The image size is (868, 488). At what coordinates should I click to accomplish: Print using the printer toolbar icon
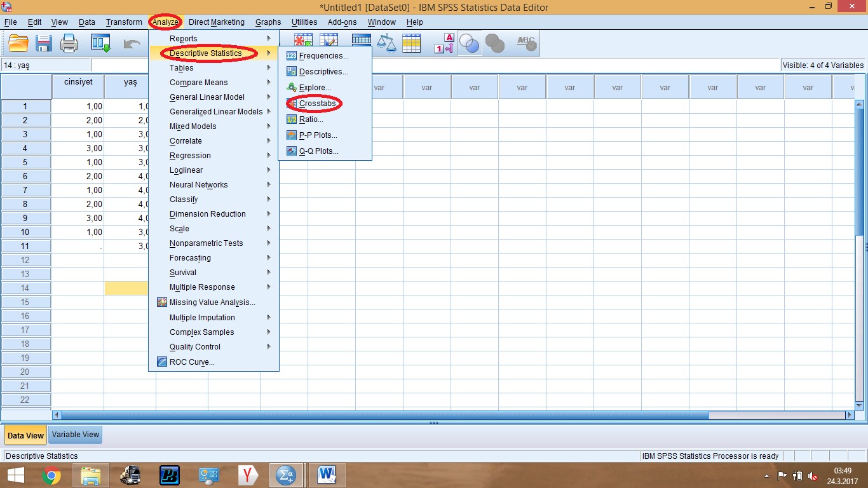[69, 43]
